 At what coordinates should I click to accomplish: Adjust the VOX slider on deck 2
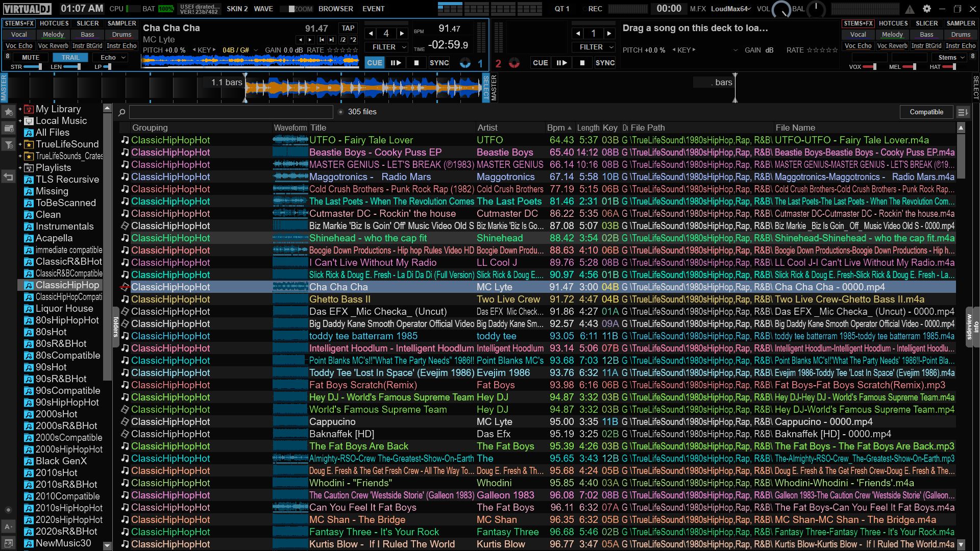(x=870, y=67)
